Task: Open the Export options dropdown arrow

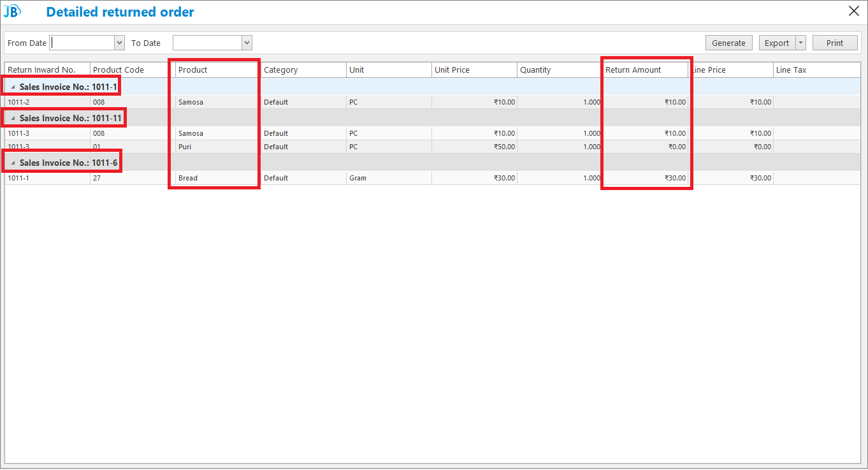Action: coord(800,43)
